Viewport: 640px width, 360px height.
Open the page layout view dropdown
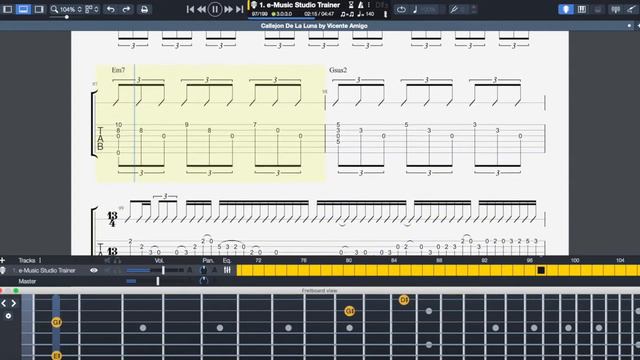(91, 9)
